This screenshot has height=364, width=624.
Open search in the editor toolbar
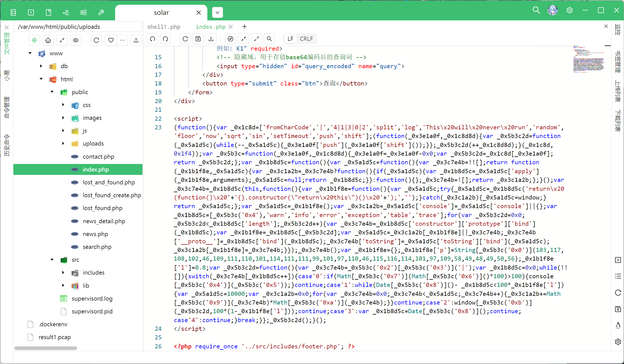(269, 39)
